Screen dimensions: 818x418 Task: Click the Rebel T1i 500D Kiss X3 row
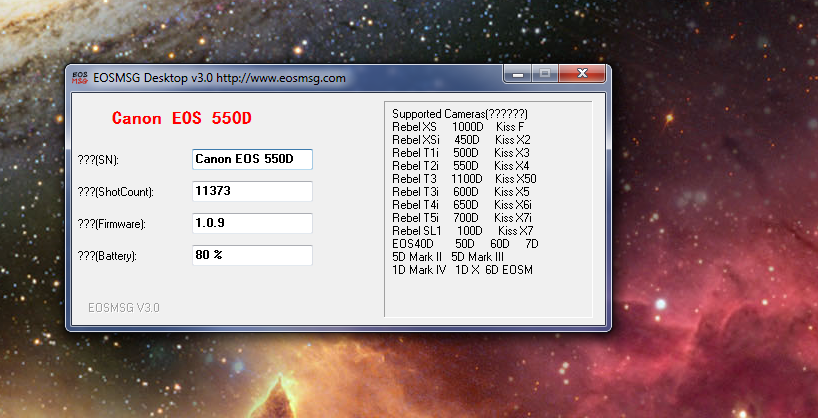click(x=461, y=153)
